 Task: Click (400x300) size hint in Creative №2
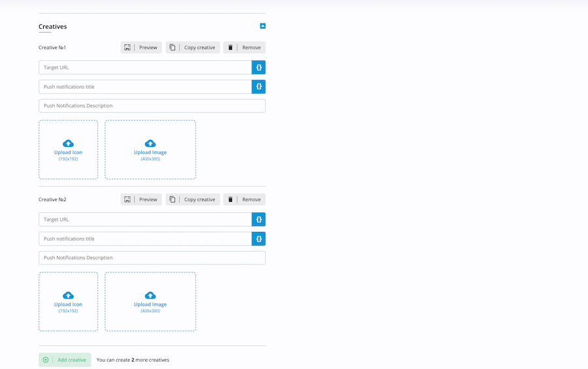point(150,311)
